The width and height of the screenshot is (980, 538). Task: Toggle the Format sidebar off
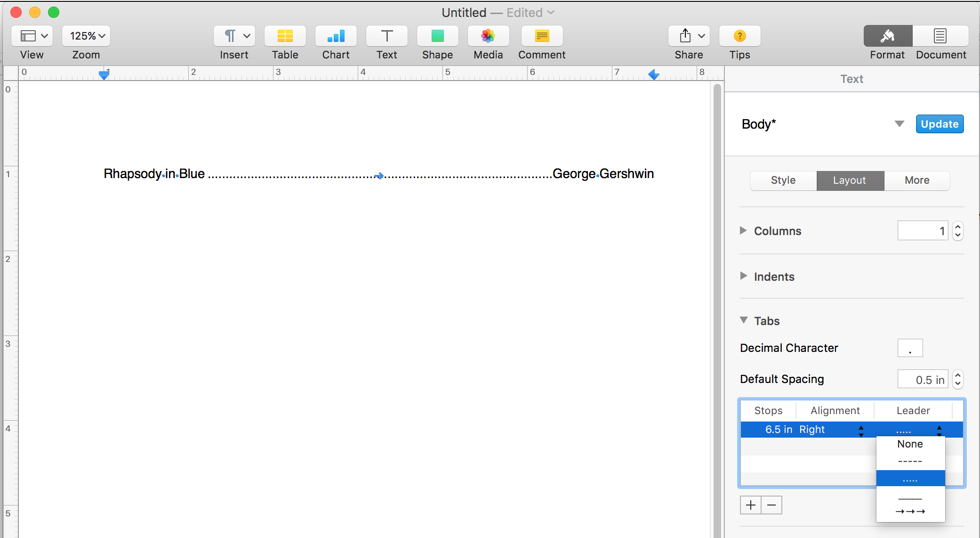[x=887, y=36]
